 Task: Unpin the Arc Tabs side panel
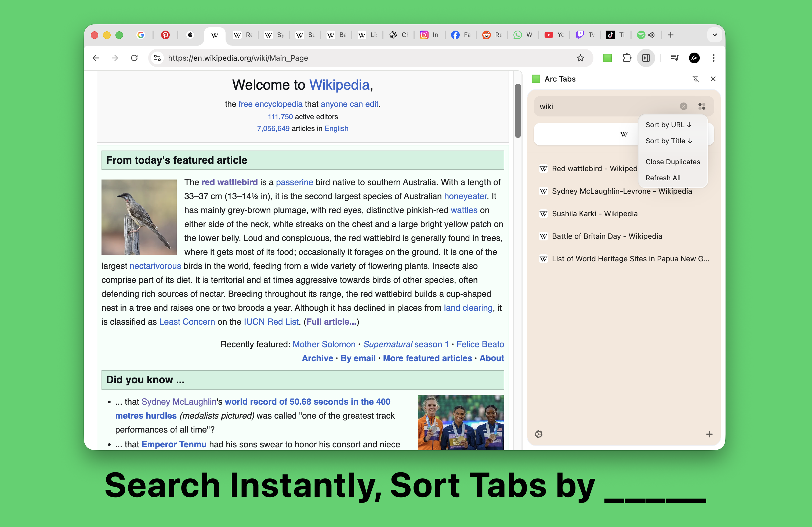pos(696,79)
